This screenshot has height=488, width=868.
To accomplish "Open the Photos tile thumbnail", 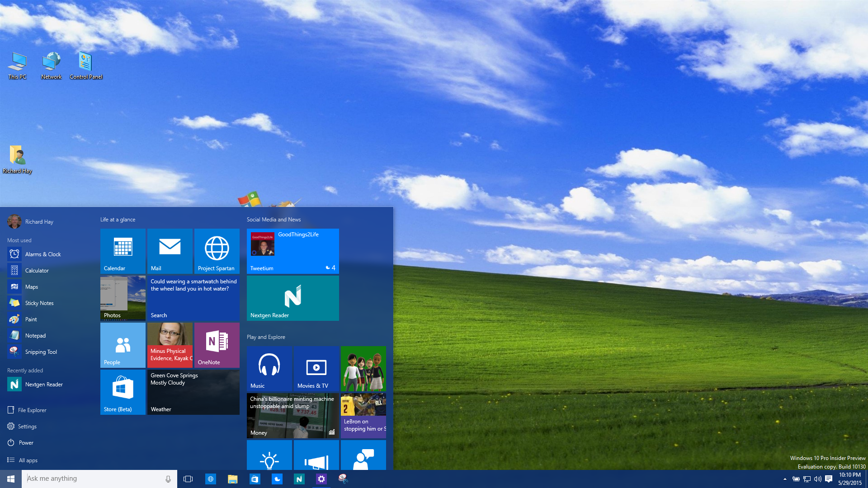I will (123, 298).
